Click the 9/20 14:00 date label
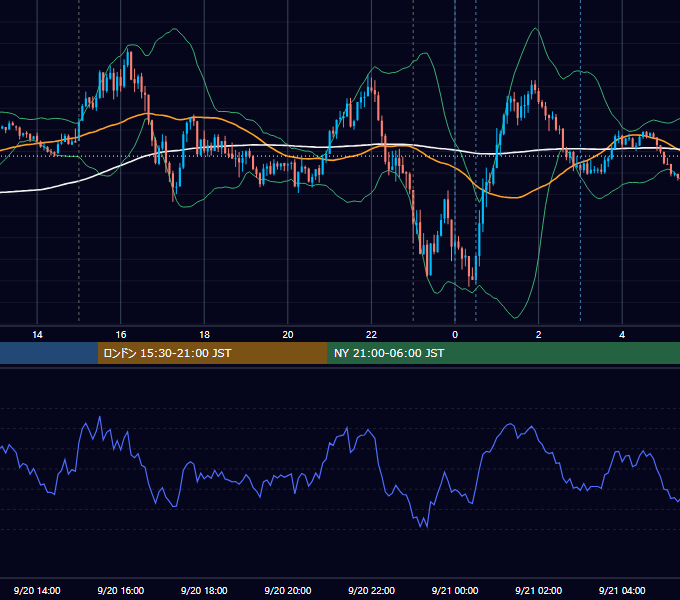 (37, 590)
